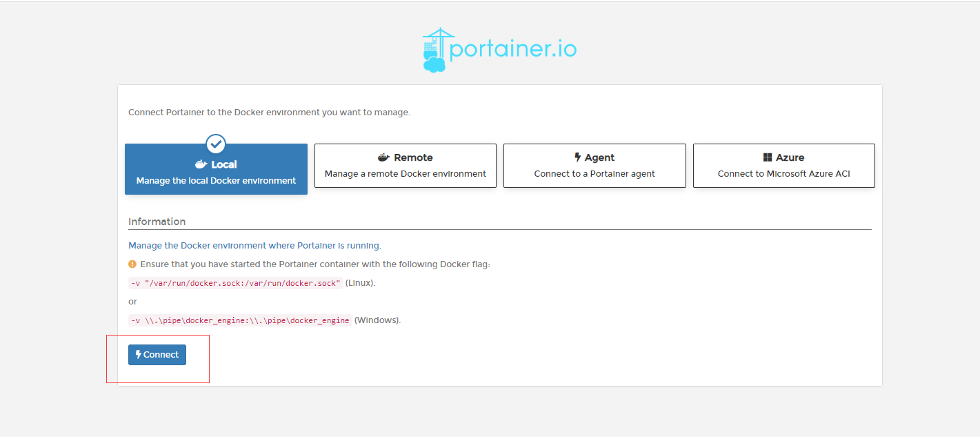Screen dimensions: 980x437
Task: Click the Portainer.io logo
Action: tap(499, 50)
